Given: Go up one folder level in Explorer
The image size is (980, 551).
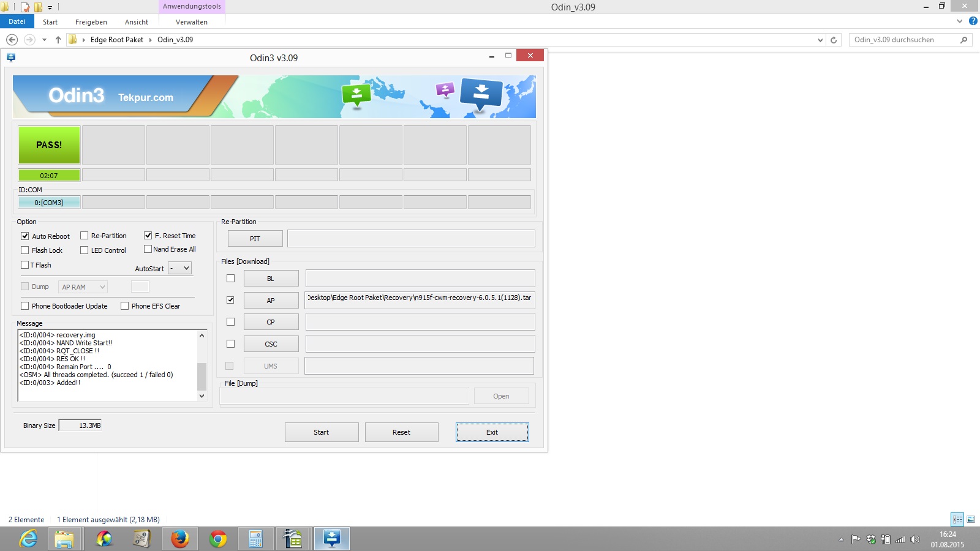Looking at the screenshot, I should (x=58, y=40).
